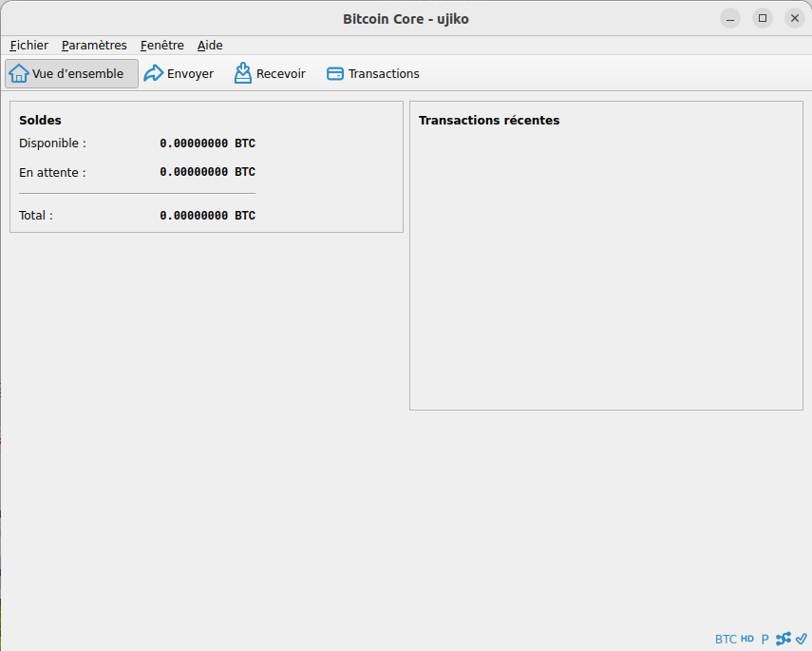Close the Bitcoin Core window

pos(795,19)
